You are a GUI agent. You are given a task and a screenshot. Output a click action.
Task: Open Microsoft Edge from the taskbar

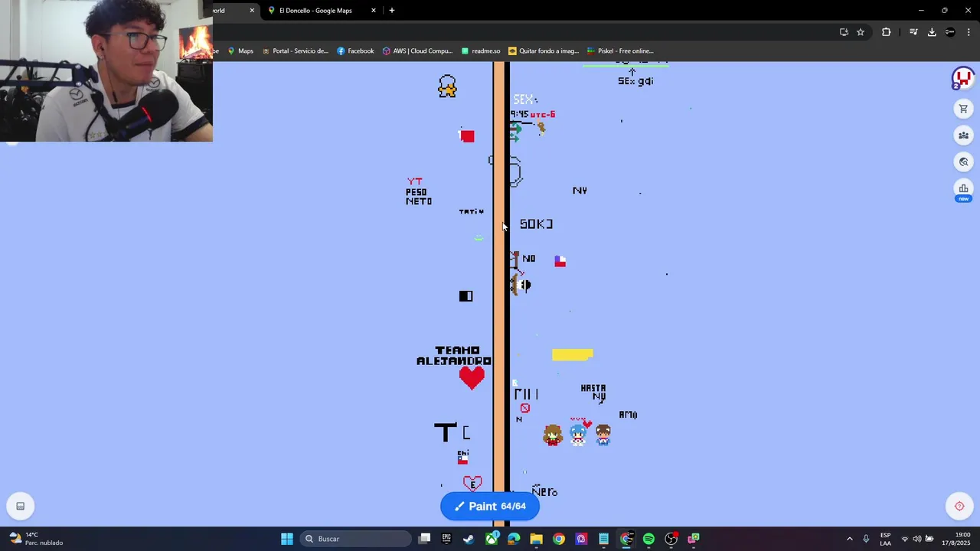coord(514,539)
